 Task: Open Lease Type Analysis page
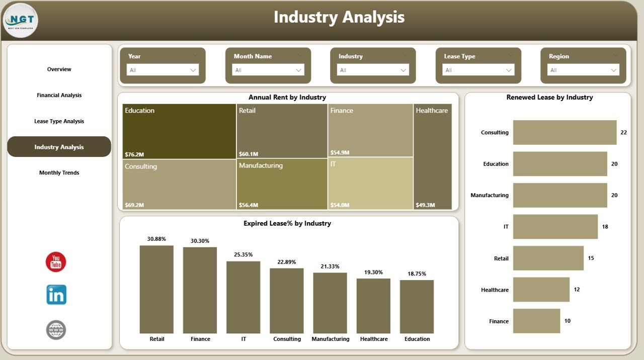(59, 121)
